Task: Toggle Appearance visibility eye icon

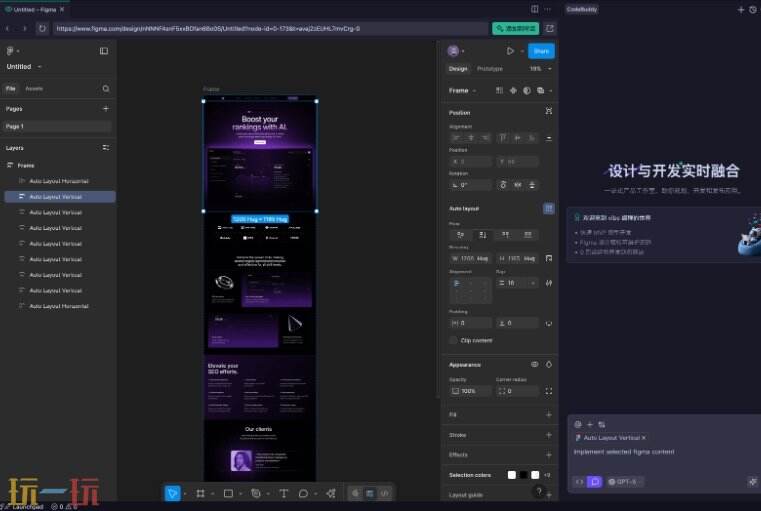Action: coord(534,364)
